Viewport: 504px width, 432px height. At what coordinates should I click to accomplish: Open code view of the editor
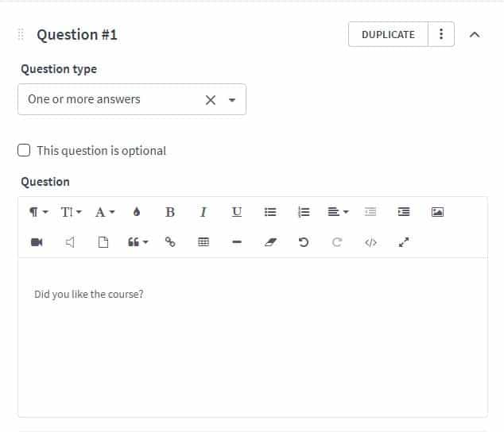pos(370,242)
